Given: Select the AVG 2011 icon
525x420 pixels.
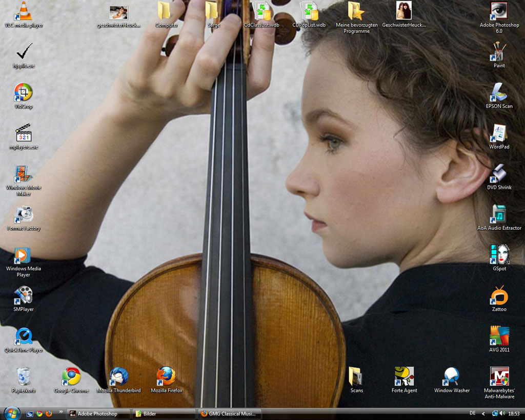Looking at the screenshot, I should coord(499,336).
